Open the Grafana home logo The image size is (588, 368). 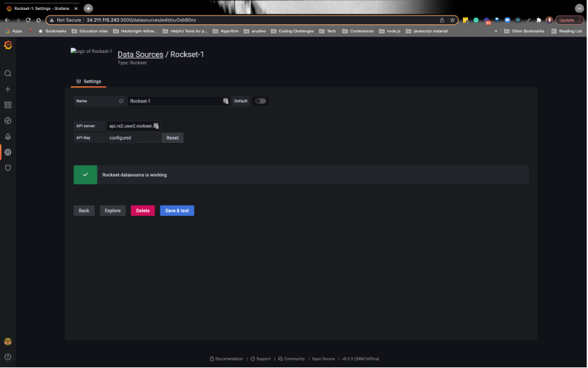(8, 46)
